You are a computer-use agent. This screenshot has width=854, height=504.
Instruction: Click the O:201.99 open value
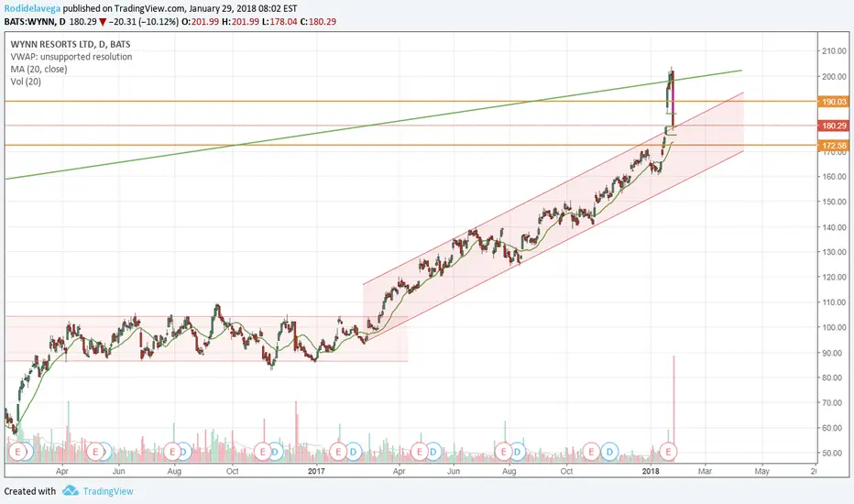tap(200, 22)
